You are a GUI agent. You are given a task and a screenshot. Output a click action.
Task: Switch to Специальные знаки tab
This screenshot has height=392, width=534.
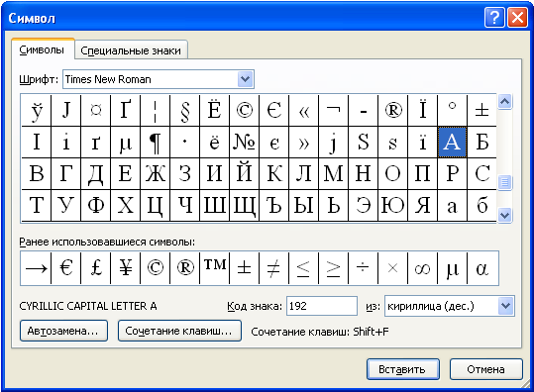click(x=131, y=50)
